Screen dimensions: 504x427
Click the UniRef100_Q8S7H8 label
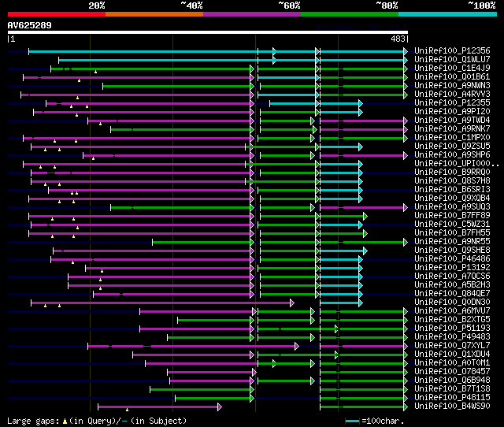(452, 181)
